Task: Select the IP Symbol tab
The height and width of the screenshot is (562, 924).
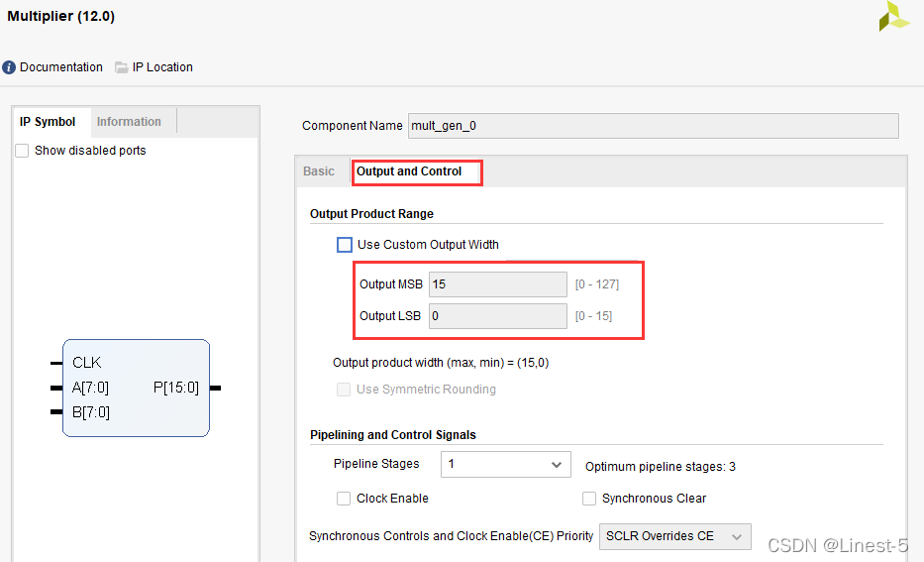Action: pyautogui.click(x=48, y=122)
